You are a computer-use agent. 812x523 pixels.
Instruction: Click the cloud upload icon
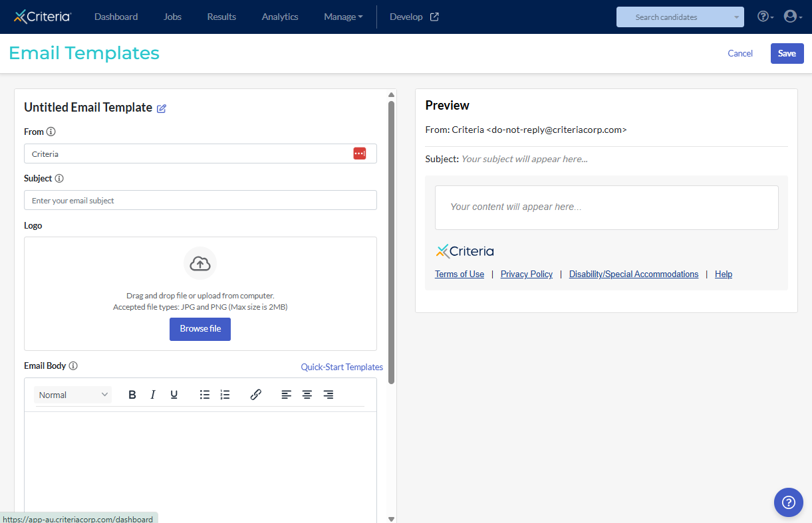pyautogui.click(x=200, y=264)
